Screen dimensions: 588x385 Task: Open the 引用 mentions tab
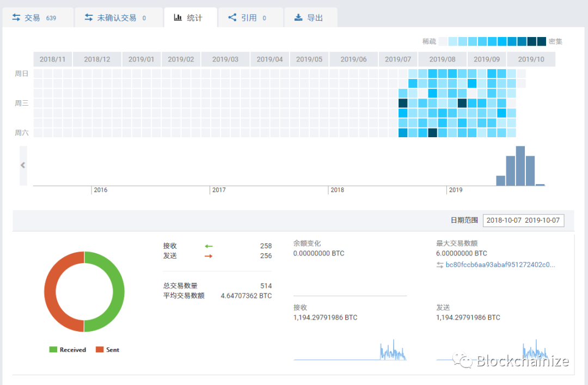[250, 17]
